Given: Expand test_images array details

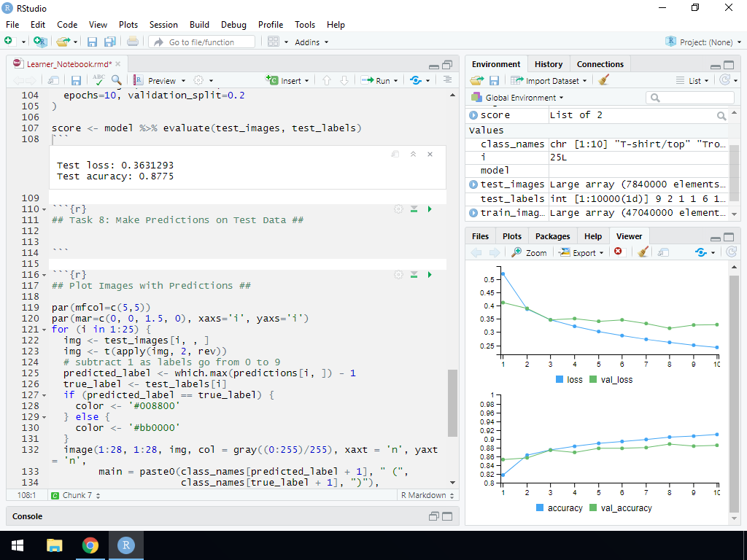Looking at the screenshot, I should point(473,184).
